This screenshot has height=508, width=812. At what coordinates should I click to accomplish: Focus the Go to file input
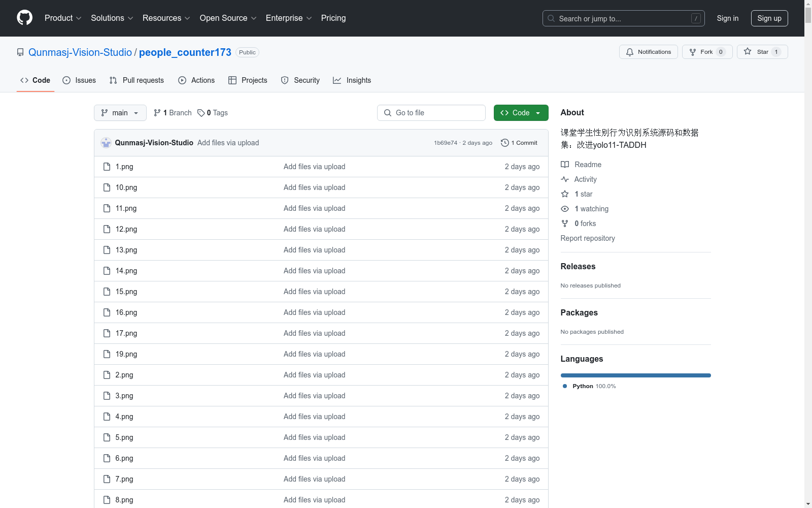tap(431, 113)
